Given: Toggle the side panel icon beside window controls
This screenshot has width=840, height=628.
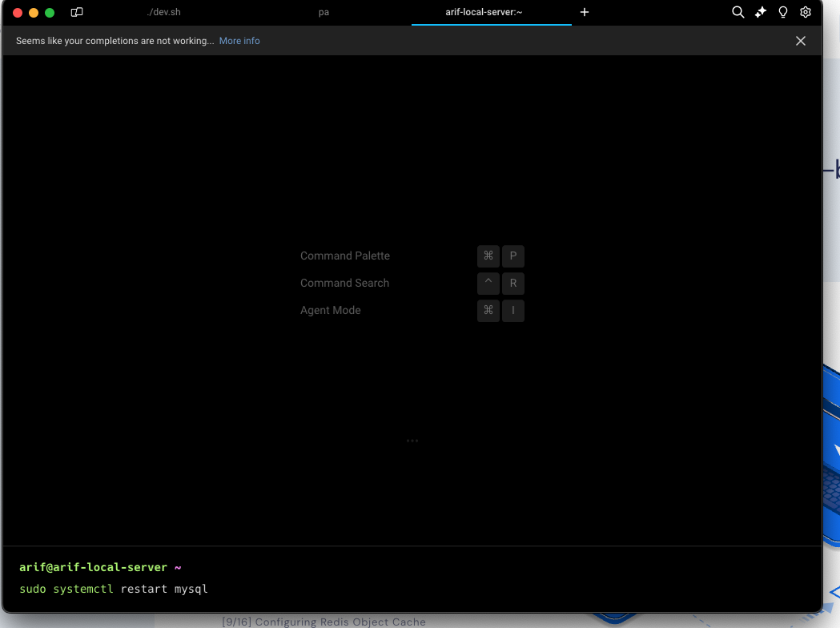Looking at the screenshot, I should click(x=77, y=12).
